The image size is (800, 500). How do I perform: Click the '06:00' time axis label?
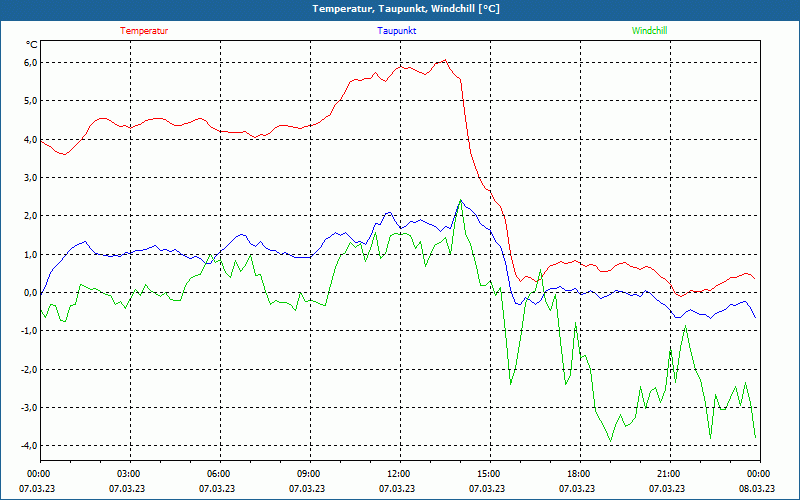tap(218, 474)
